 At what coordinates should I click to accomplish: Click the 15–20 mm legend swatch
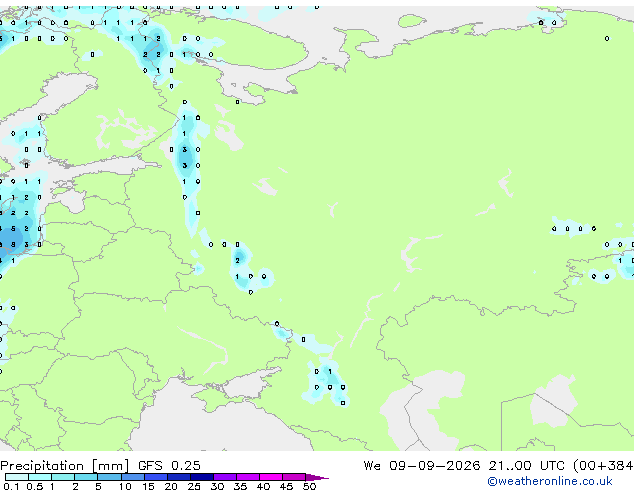[156, 477]
